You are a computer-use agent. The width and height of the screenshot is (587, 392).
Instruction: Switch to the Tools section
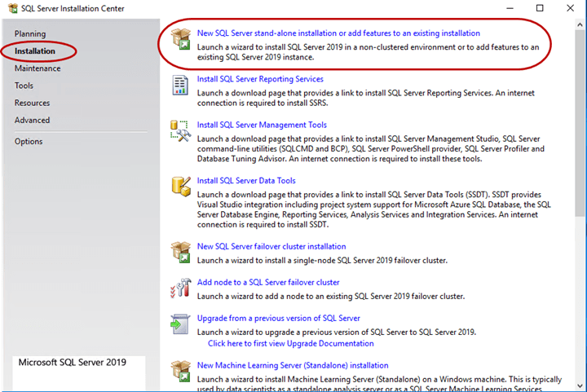pos(24,86)
